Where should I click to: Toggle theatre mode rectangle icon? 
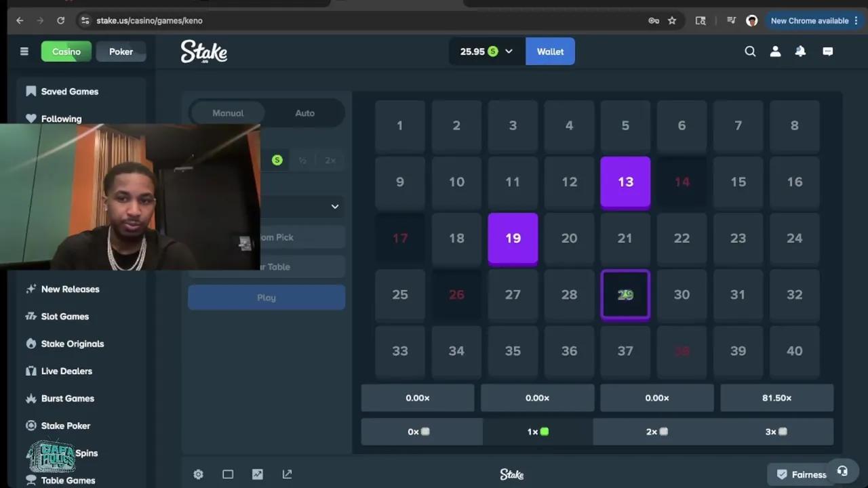pos(228,474)
